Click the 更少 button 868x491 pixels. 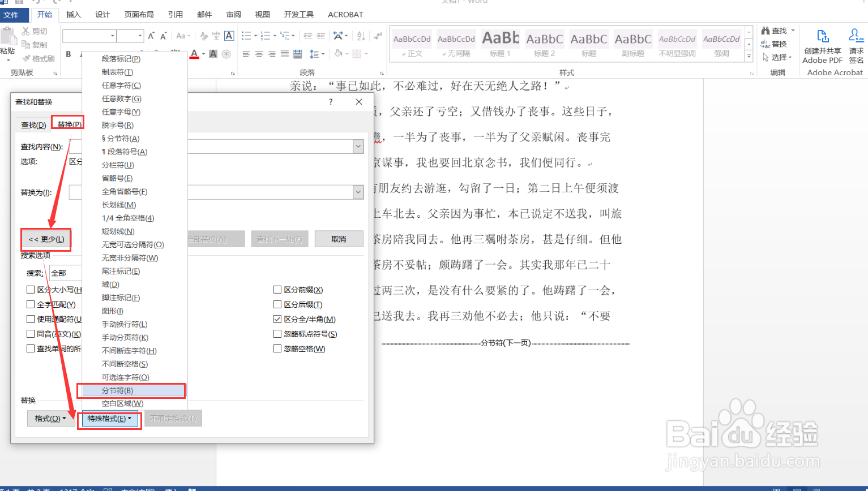46,239
